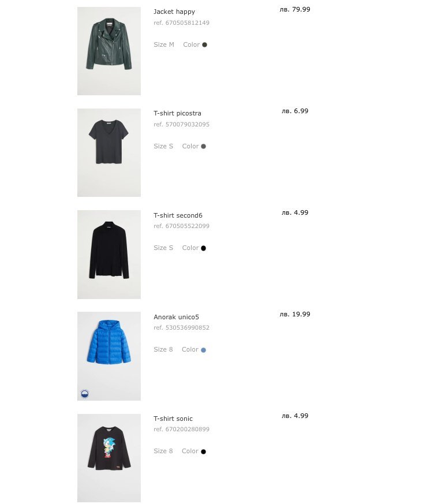430x504 pixels.
Task: Open the T-shirt sonic product thumbnail
Action: pos(109,458)
